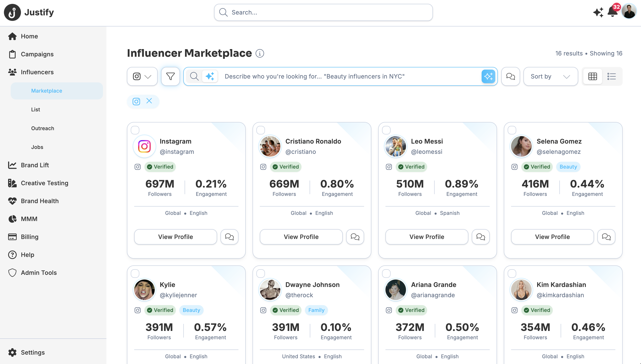This screenshot has width=641, height=364.
Task: Open the grid view layout icon
Action: tap(593, 76)
